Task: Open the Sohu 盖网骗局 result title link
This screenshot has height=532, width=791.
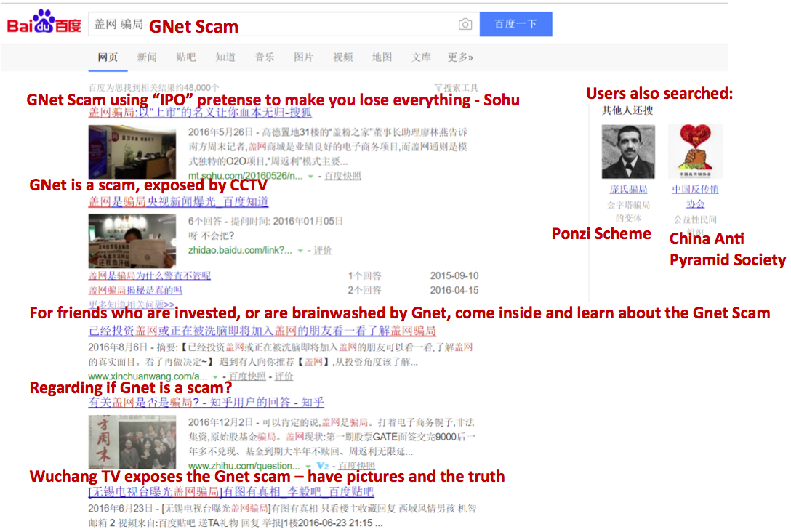Action: tap(200, 113)
